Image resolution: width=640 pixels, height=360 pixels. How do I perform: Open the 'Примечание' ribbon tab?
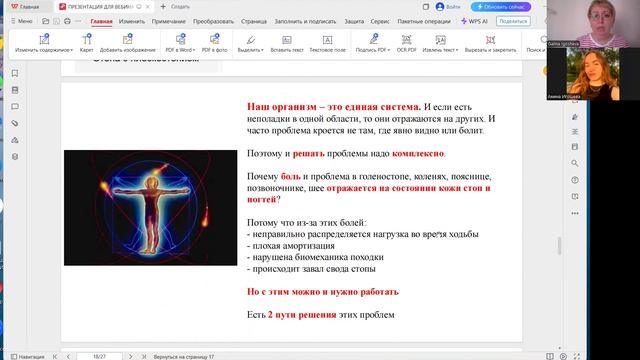(169, 21)
